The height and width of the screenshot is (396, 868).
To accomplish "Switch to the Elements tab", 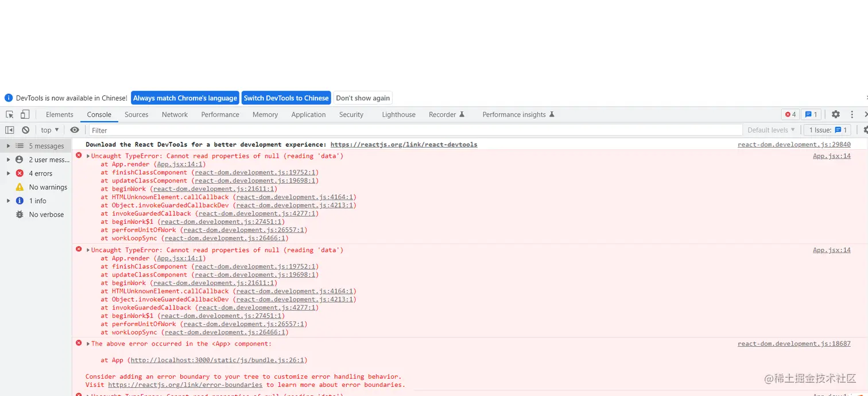I will 60,114.
